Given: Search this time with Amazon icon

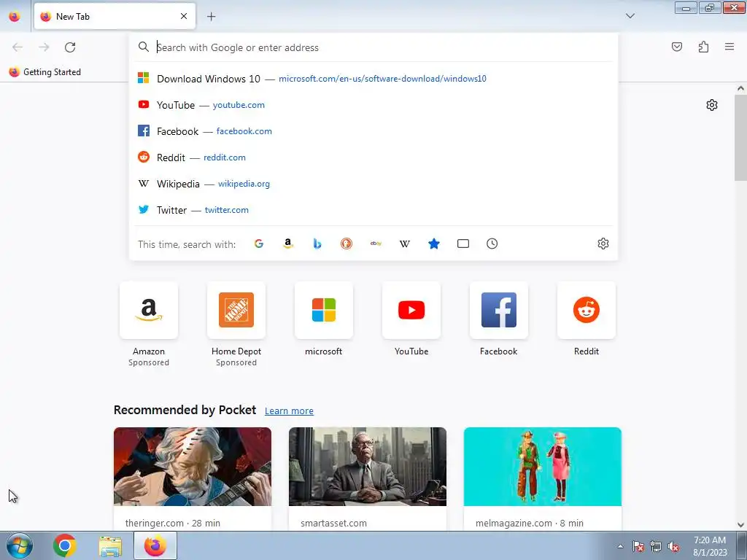Looking at the screenshot, I should click(x=287, y=244).
